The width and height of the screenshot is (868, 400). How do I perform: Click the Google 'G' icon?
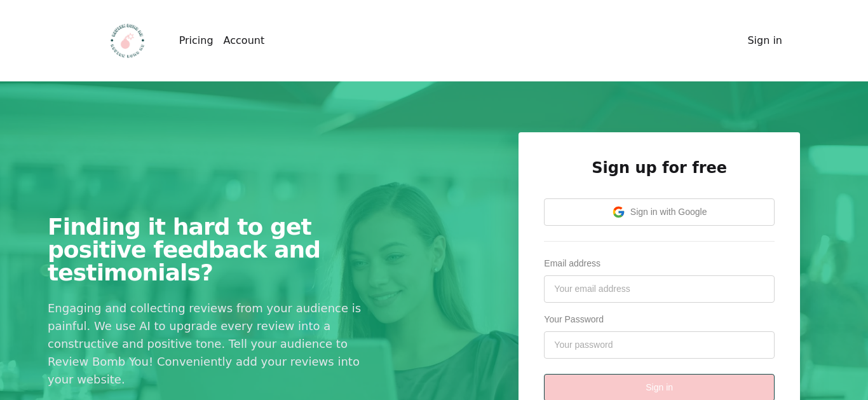point(618,212)
